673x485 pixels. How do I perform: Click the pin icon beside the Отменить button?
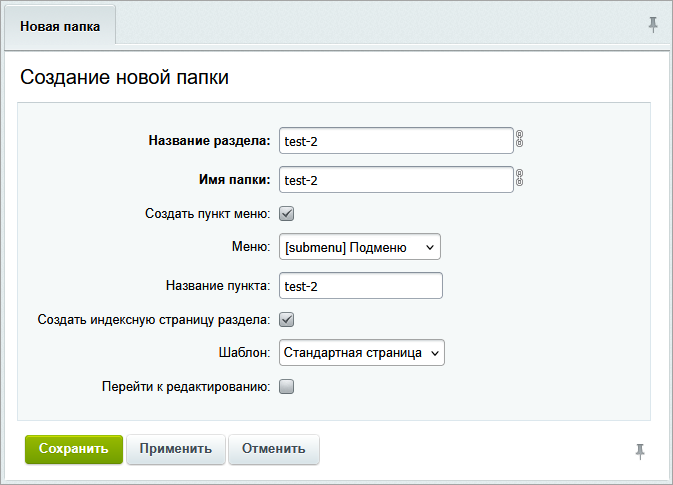pyautogui.click(x=640, y=452)
